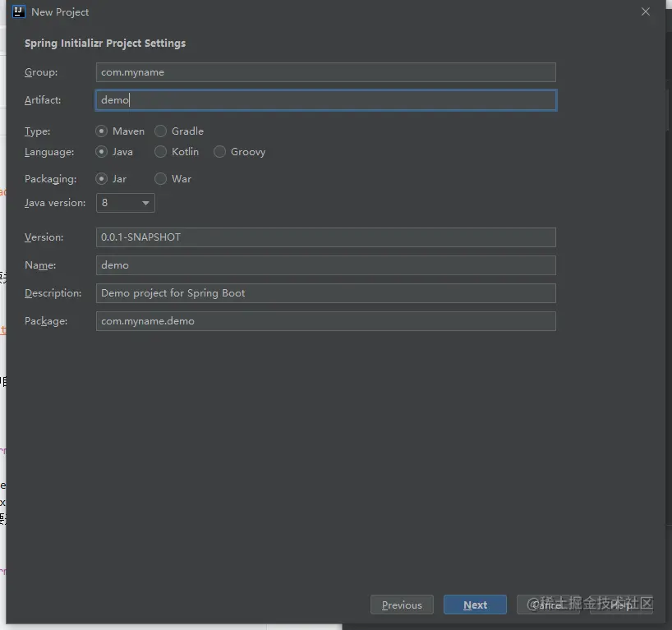The height and width of the screenshot is (630, 672).
Task: Click into the Artifact field
Action: point(325,100)
